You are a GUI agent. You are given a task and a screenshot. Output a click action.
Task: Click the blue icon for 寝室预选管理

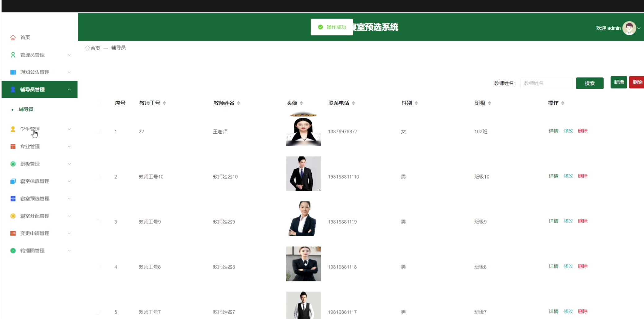[13, 199]
